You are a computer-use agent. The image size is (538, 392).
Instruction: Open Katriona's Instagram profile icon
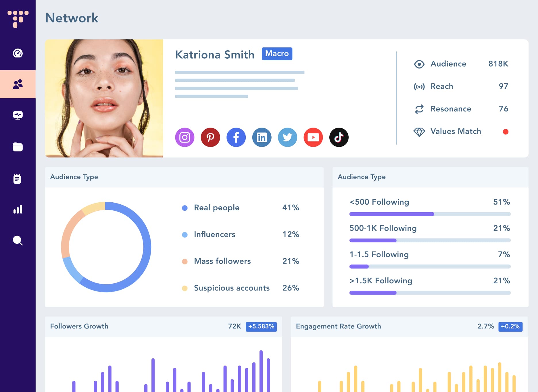coord(185,137)
